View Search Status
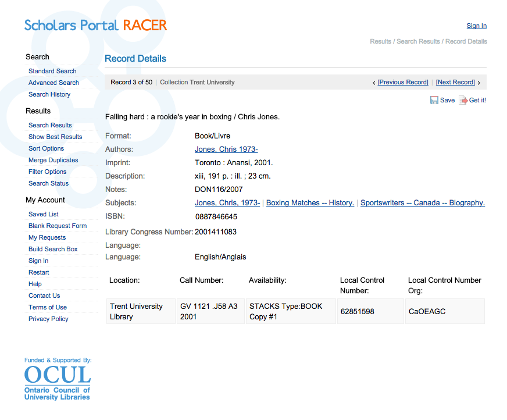 (x=48, y=183)
